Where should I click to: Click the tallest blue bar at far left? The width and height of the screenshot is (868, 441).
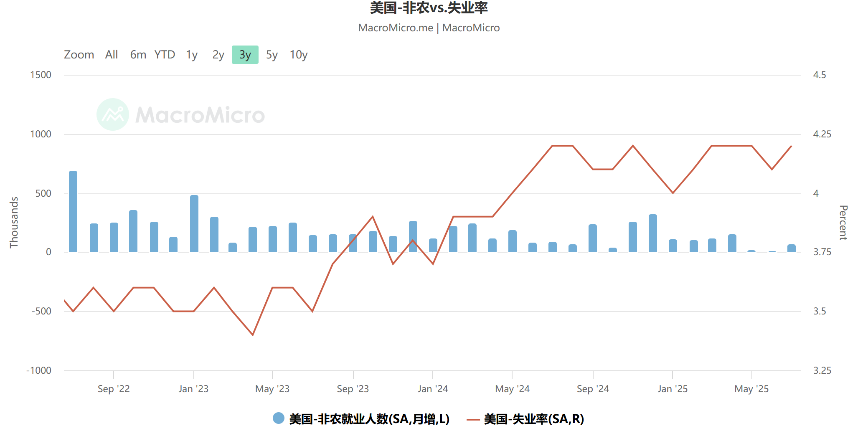coord(73,211)
